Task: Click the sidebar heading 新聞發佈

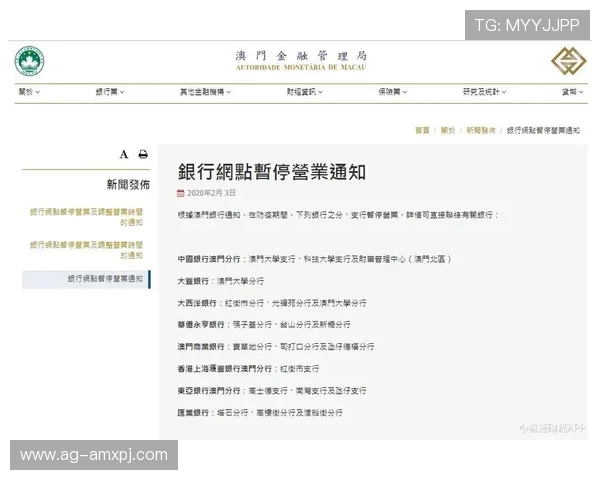Action: click(128, 185)
